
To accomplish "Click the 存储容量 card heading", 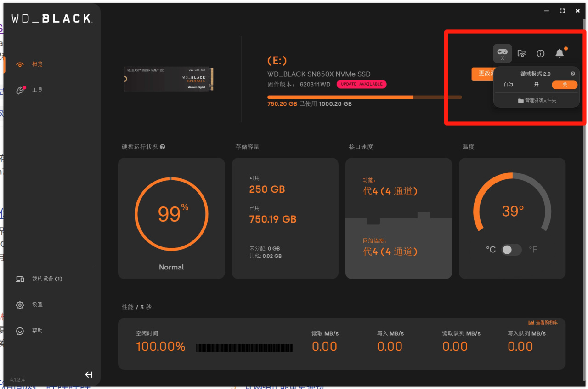I will pos(248,147).
